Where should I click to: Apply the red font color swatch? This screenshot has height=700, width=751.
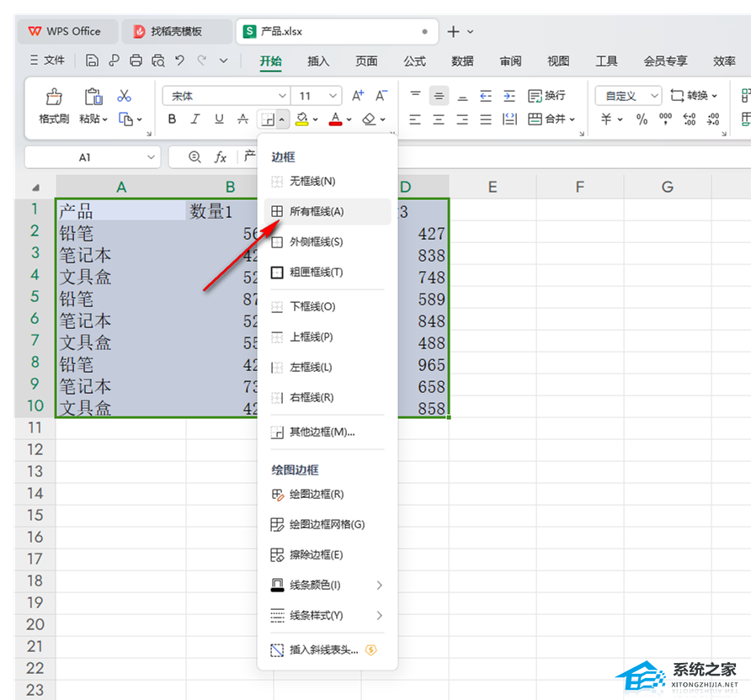334,119
